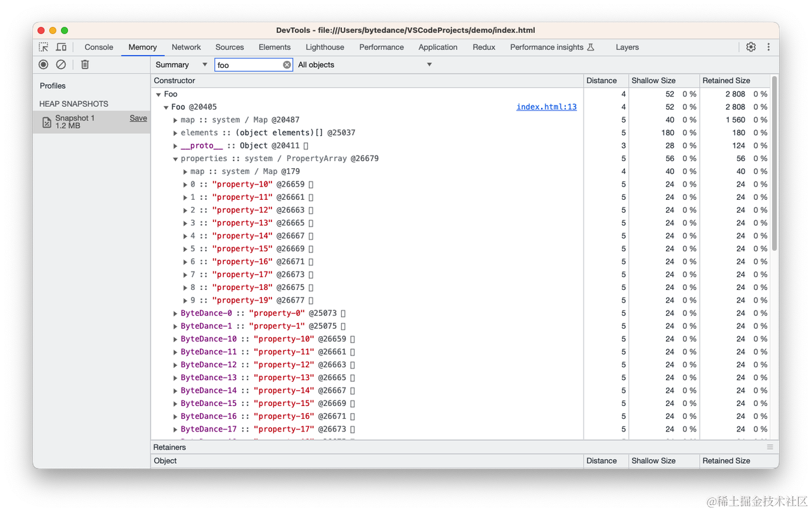Select the Snapshot 1 heap snapshot
This screenshot has width=812, height=512.
[x=91, y=122]
